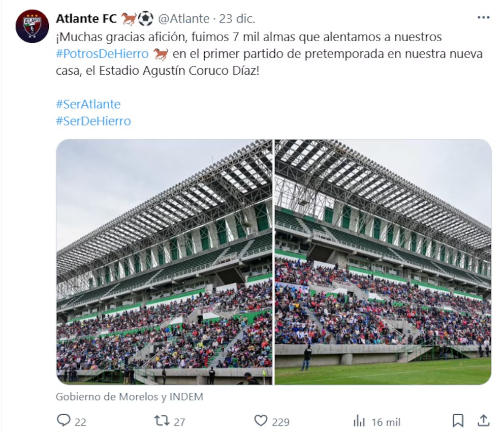This screenshot has width=504, height=432.
Task: Click the Atlante FC profile avatar
Action: coord(32,26)
